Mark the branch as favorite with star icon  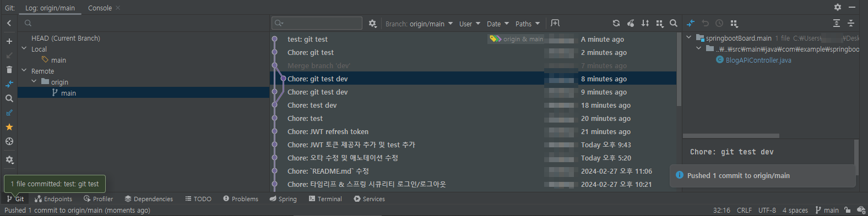pyautogui.click(x=9, y=127)
